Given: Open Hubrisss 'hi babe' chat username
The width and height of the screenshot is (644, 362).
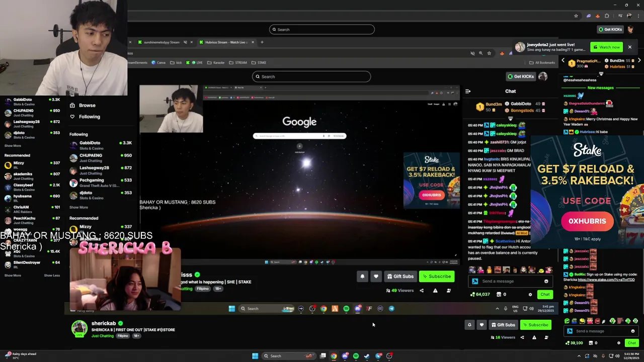Looking at the screenshot, I should click(x=587, y=132).
